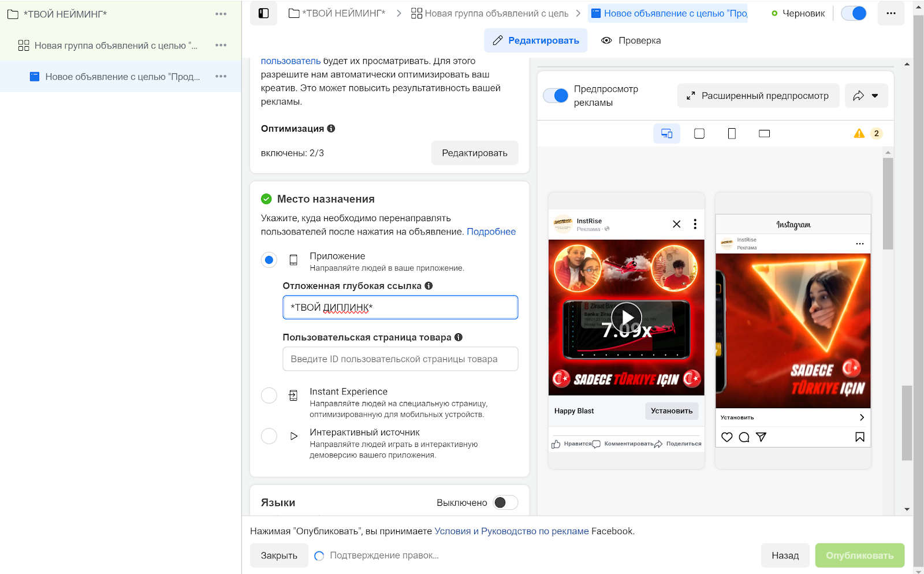Screen dimensions: 924x574
Task: Click Поделиться in Facebook preview
Action: (678, 444)
